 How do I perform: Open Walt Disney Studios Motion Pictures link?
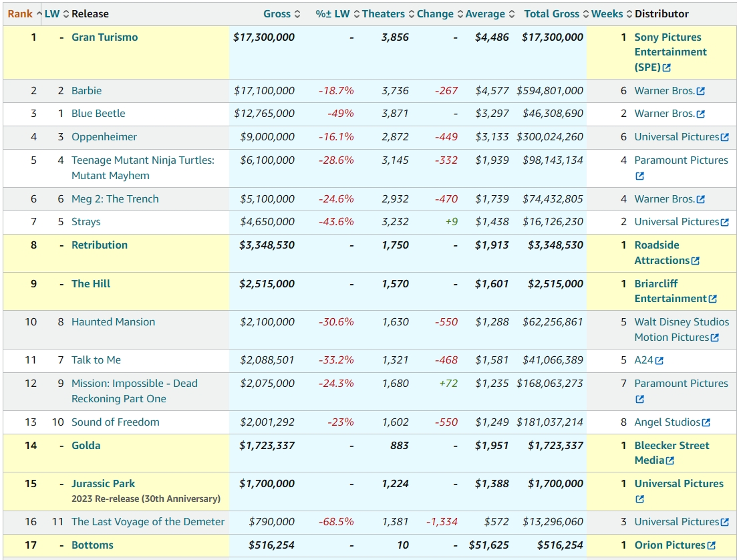(x=682, y=329)
